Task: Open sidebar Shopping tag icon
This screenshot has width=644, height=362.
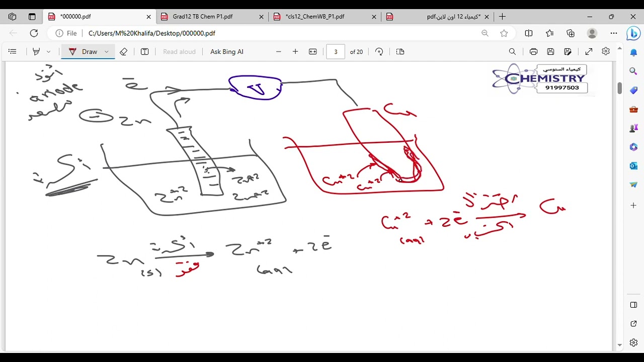Action: 633,90
